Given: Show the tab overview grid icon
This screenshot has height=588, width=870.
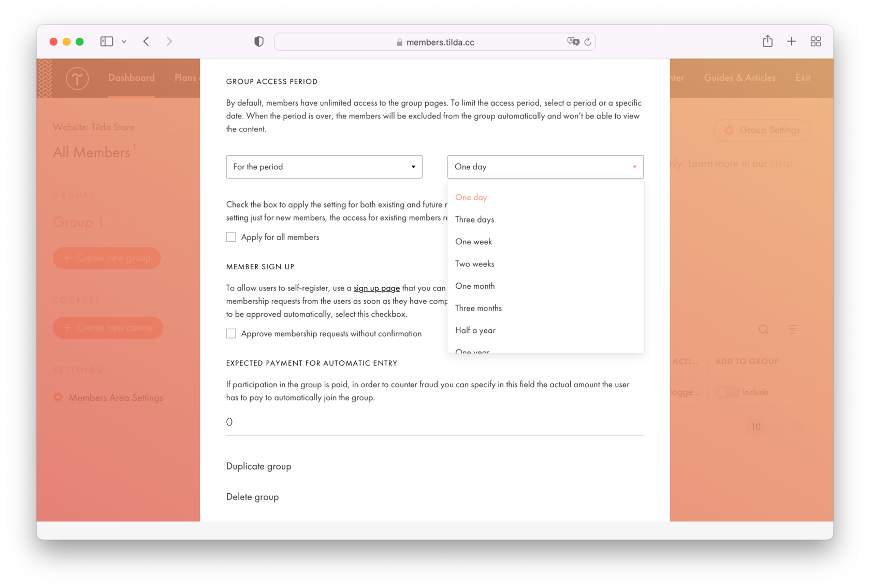Looking at the screenshot, I should 816,41.
